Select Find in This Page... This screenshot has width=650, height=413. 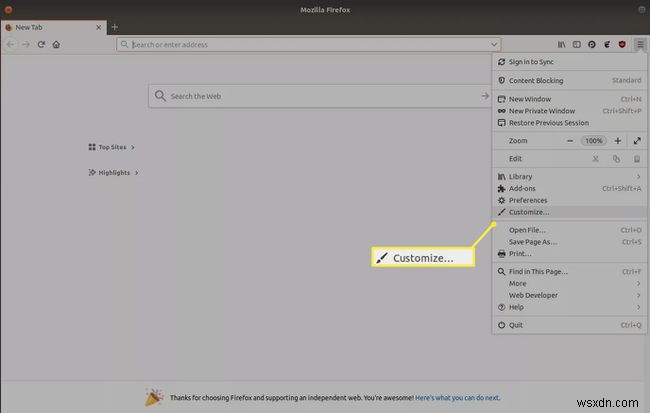[569, 272]
